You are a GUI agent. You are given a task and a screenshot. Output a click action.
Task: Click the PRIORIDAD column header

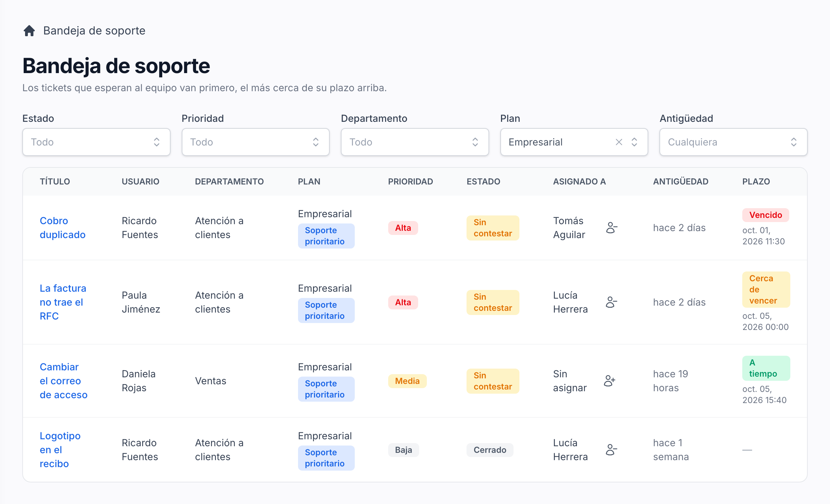pyautogui.click(x=410, y=181)
